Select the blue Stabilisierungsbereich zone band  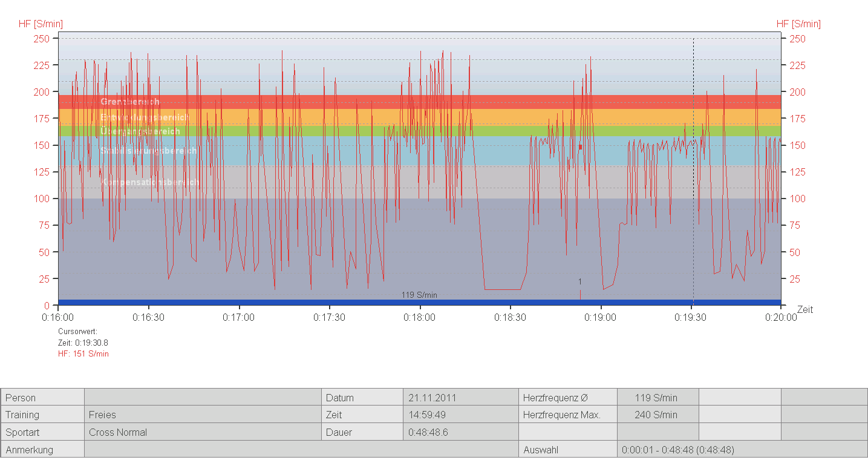click(x=148, y=150)
